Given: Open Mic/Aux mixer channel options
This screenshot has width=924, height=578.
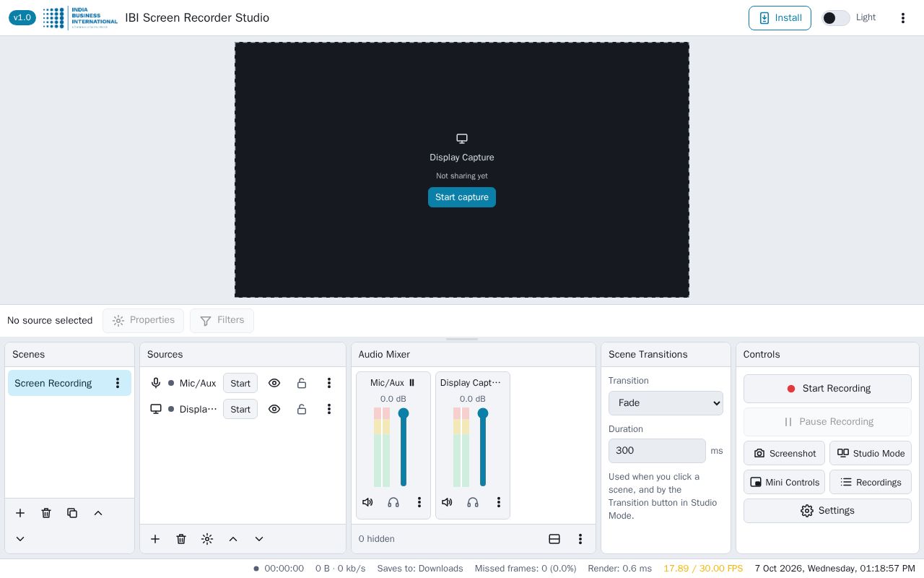Looking at the screenshot, I should point(419,502).
